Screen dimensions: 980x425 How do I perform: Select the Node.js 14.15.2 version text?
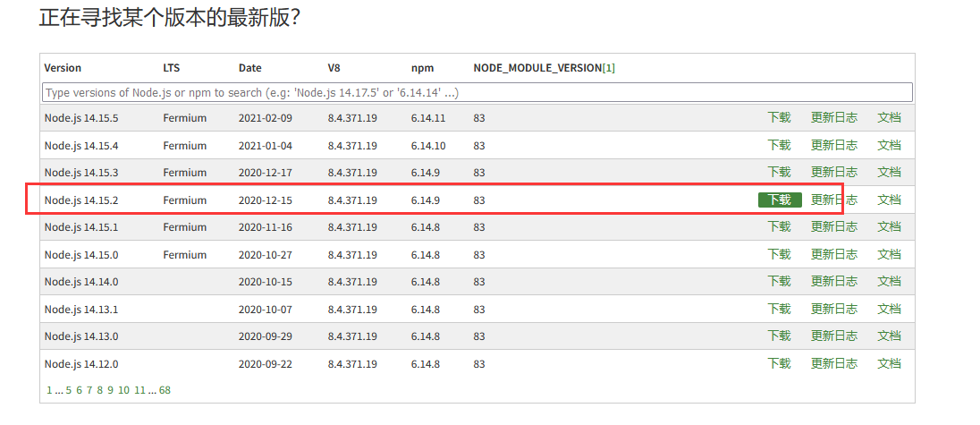(x=81, y=200)
